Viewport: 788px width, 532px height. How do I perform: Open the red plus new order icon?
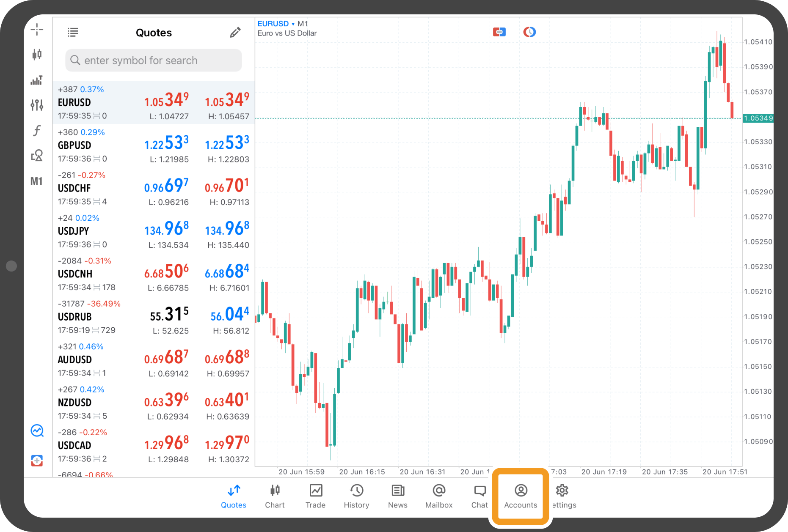pos(37,461)
